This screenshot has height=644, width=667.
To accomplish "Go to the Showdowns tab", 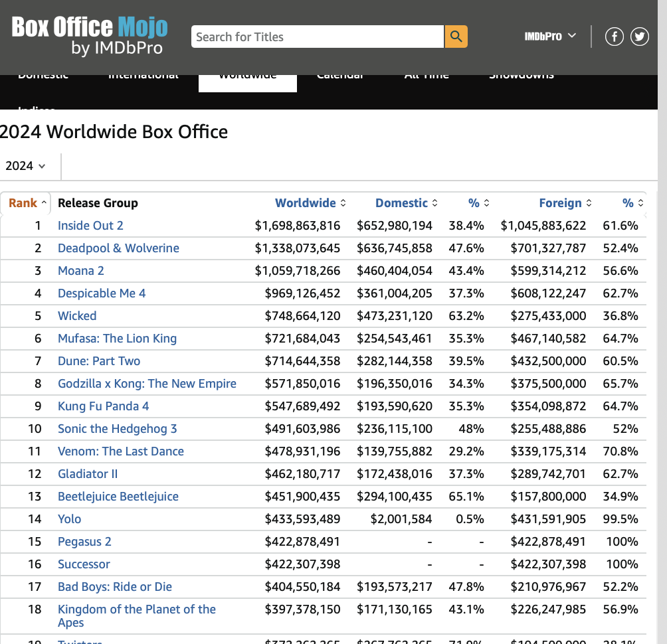I will pos(521,78).
